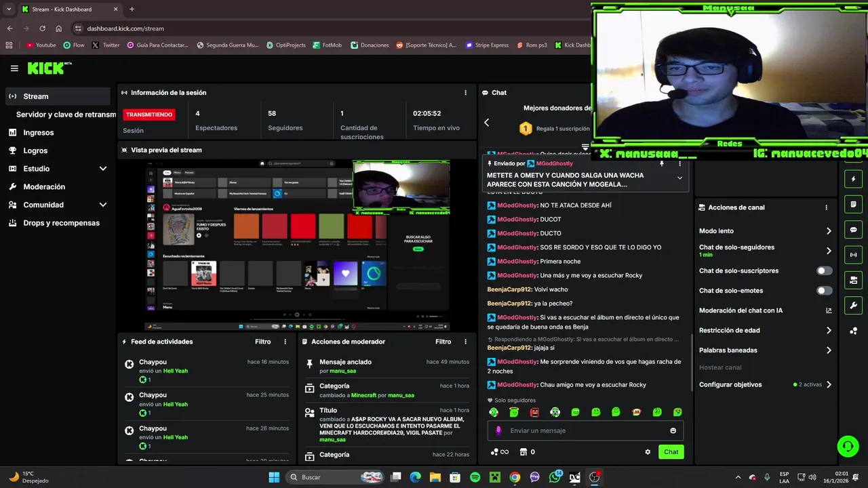The image size is (868, 488).
Task: Select Stream in the left sidebar
Action: click(x=58, y=96)
